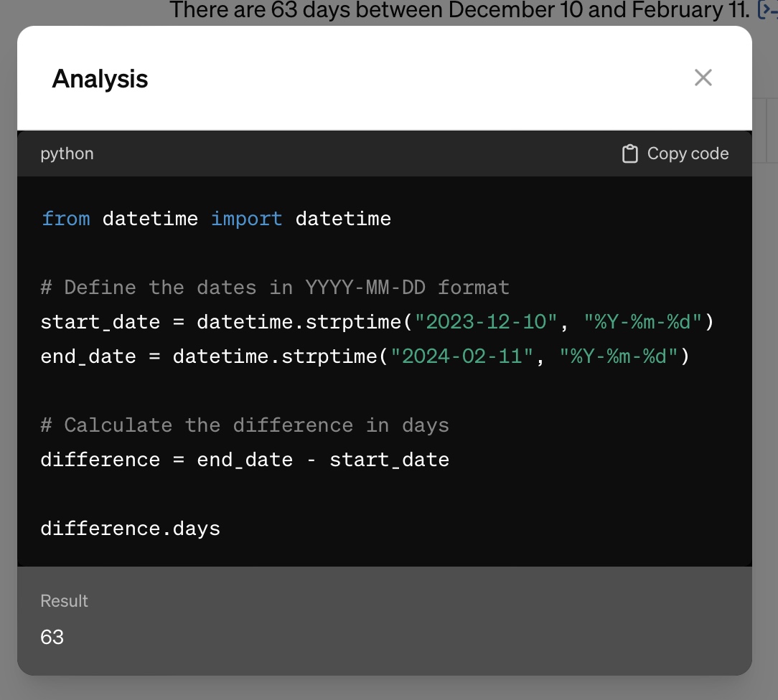Image resolution: width=778 pixels, height=700 pixels.
Task: Click the clipboard icon beside Copy code
Action: 629,153
